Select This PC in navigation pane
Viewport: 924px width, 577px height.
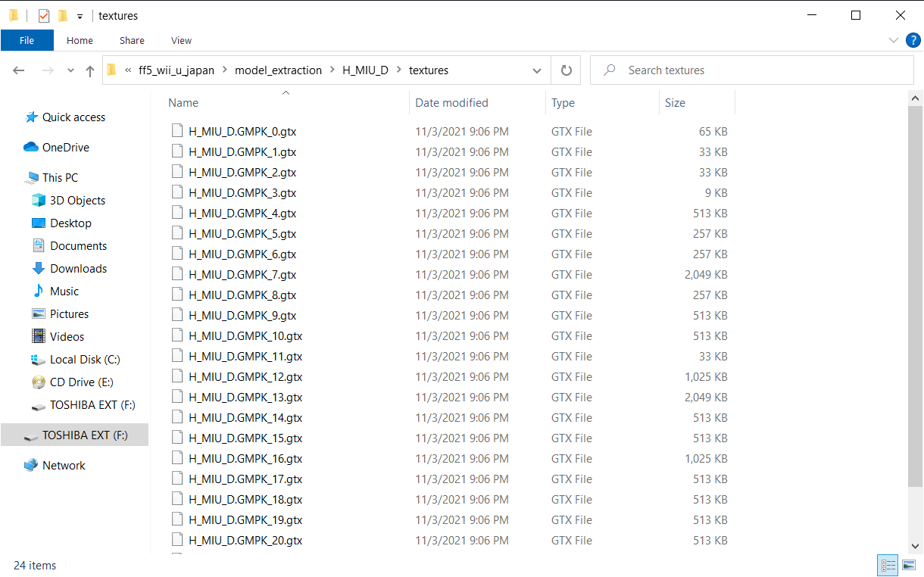(52, 177)
